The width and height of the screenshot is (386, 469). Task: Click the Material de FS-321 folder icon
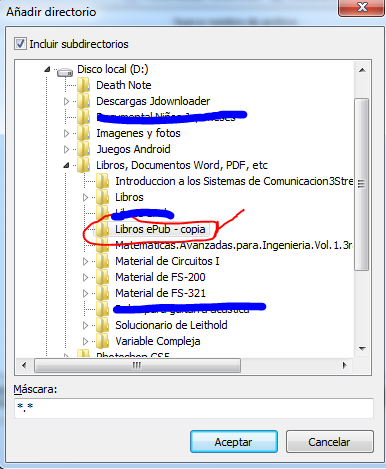(102, 293)
